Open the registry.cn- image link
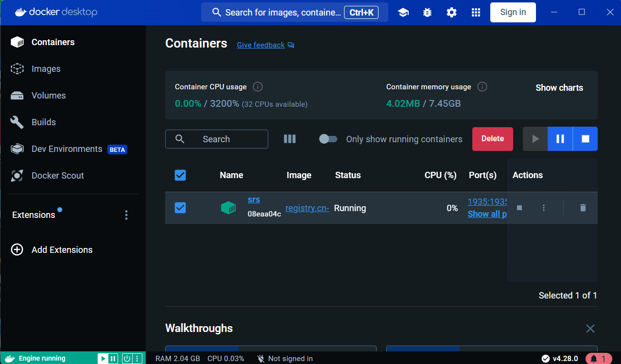This screenshot has width=621, height=364. (307, 208)
